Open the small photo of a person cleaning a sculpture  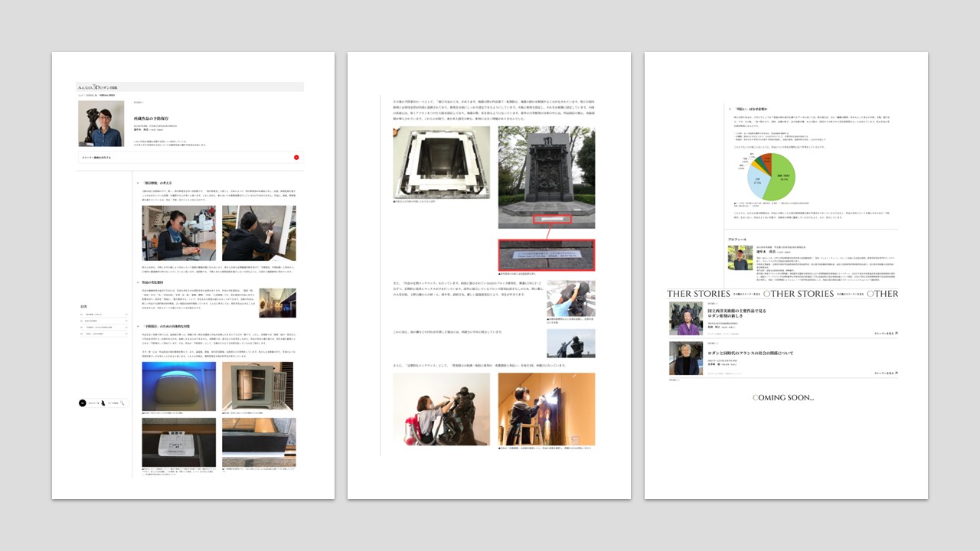click(x=570, y=298)
